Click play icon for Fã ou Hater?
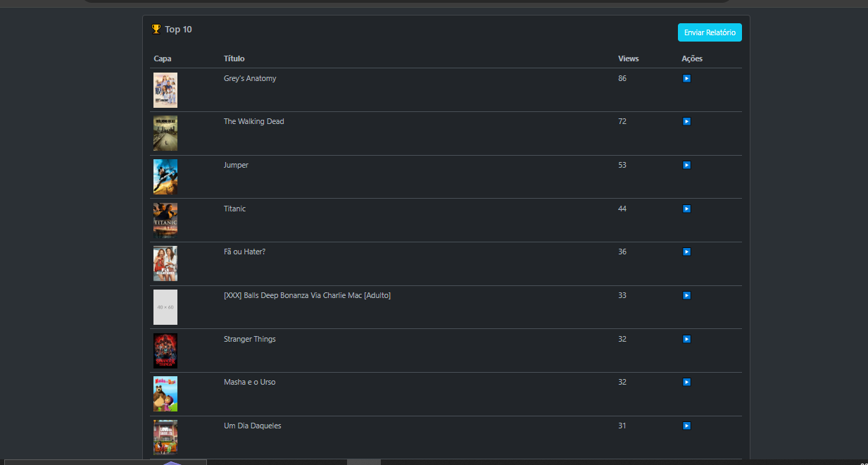The image size is (868, 465). click(x=686, y=252)
